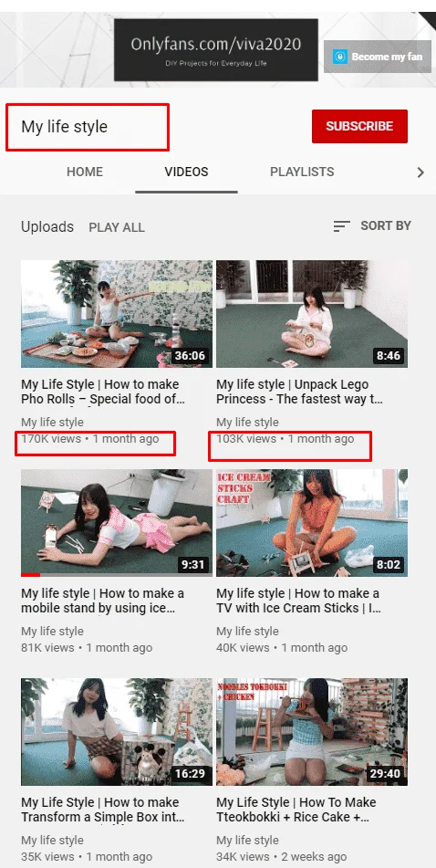Select the Videos tab
Viewport: 436px width, 868px height.
click(x=186, y=172)
